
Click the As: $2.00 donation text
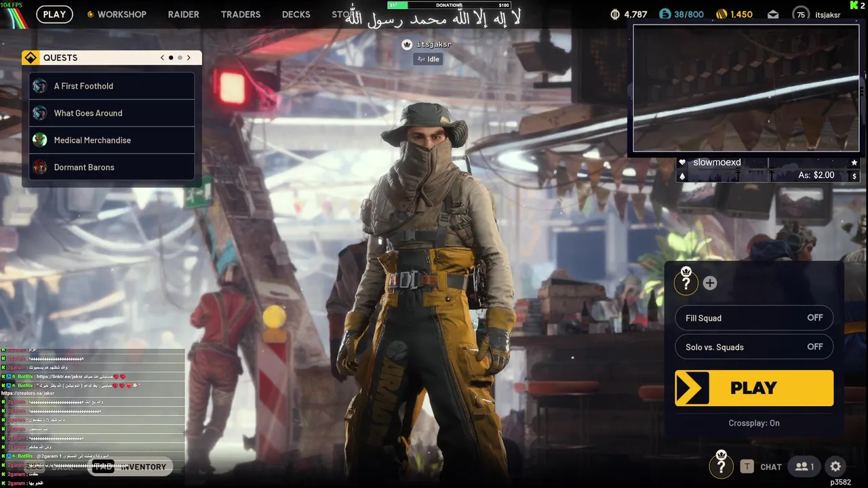(x=816, y=175)
